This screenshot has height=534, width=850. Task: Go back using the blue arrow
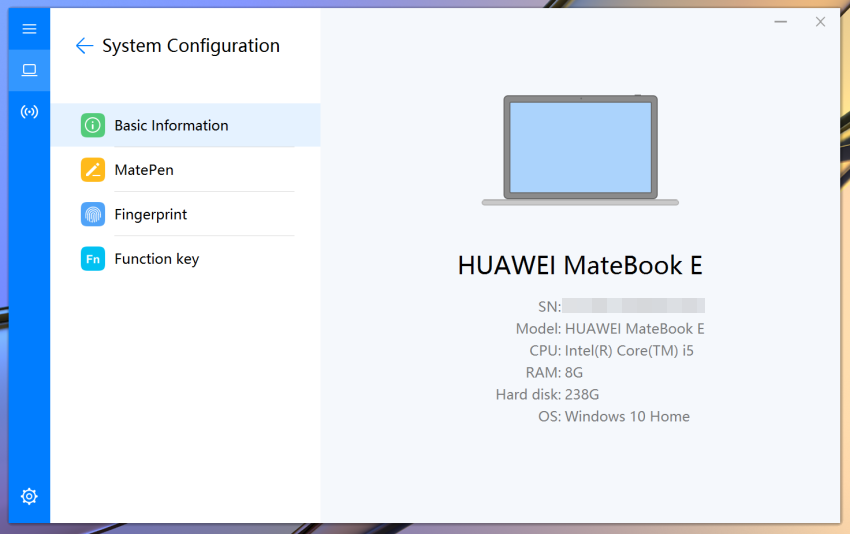click(x=84, y=46)
